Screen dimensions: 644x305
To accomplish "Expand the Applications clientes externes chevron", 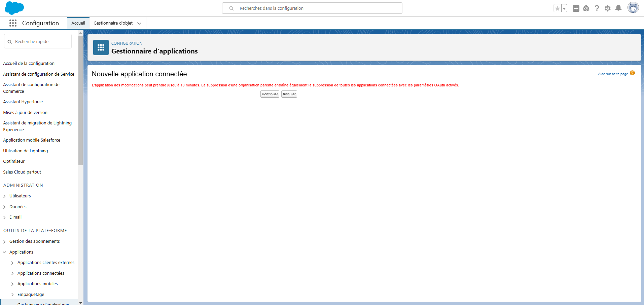I will tap(12, 263).
